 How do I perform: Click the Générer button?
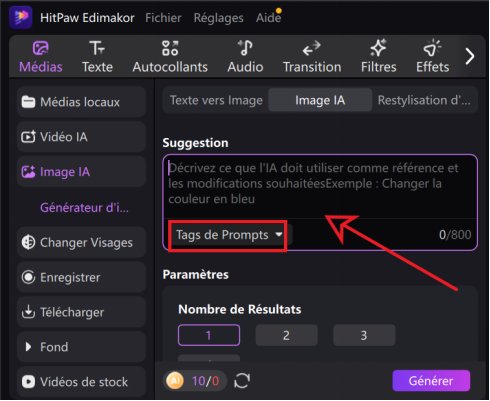pyautogui.click(x=431, y=381)
